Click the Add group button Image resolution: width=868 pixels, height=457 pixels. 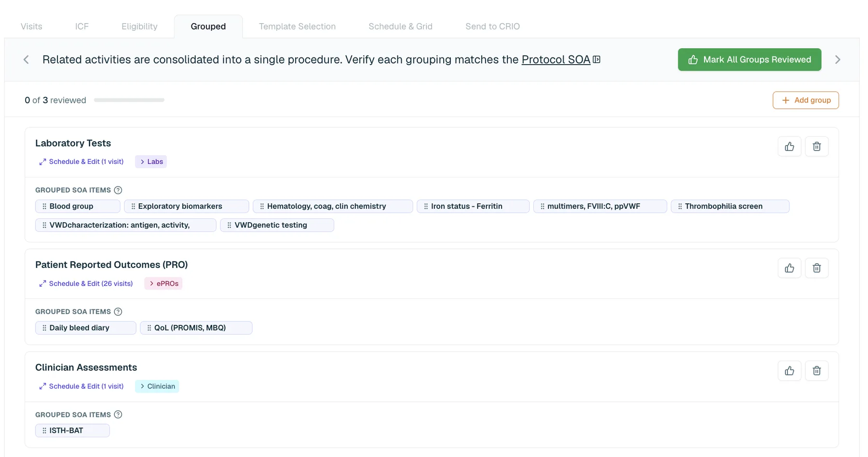[x=806, y=100]
